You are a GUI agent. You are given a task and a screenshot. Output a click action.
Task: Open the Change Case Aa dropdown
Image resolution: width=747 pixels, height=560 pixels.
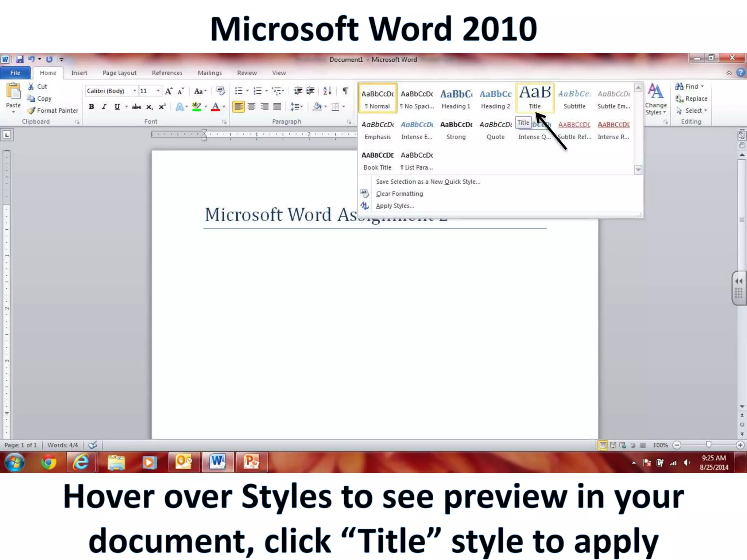point(200,91)
